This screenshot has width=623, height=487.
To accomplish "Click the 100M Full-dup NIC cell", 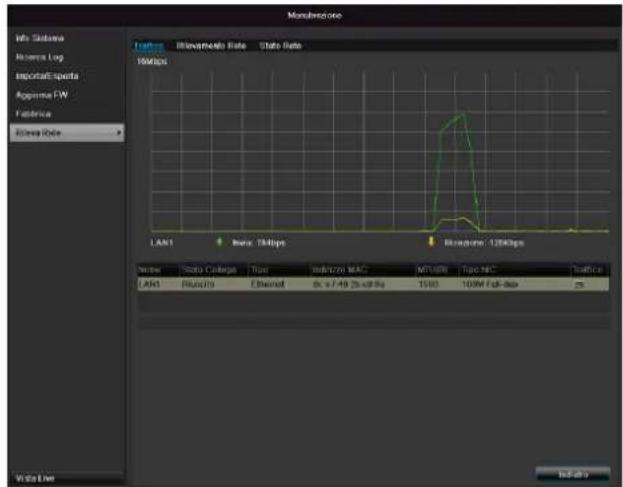I will tap(490, 284).
